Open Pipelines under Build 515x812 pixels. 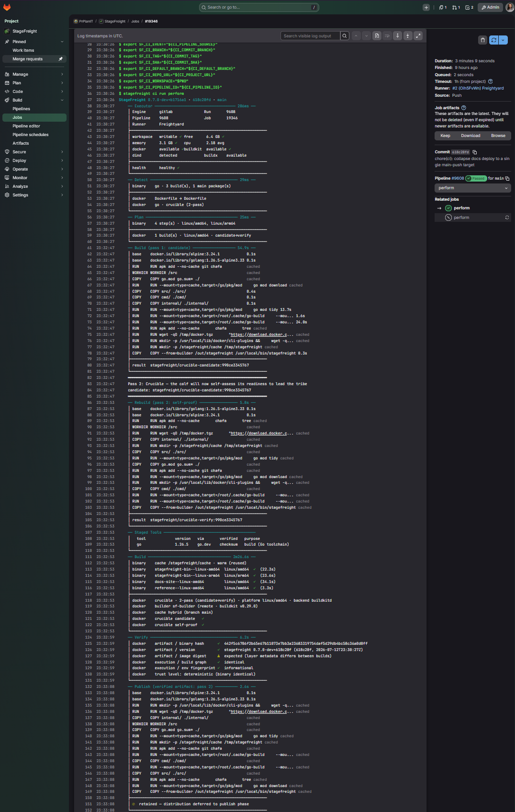[34, 109]
